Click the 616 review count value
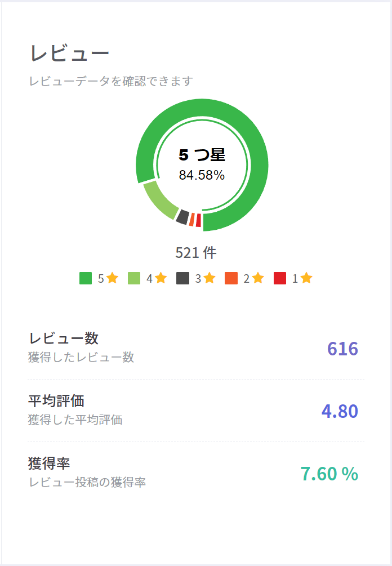Screen dimensions: 392x566 coord(342,349)
